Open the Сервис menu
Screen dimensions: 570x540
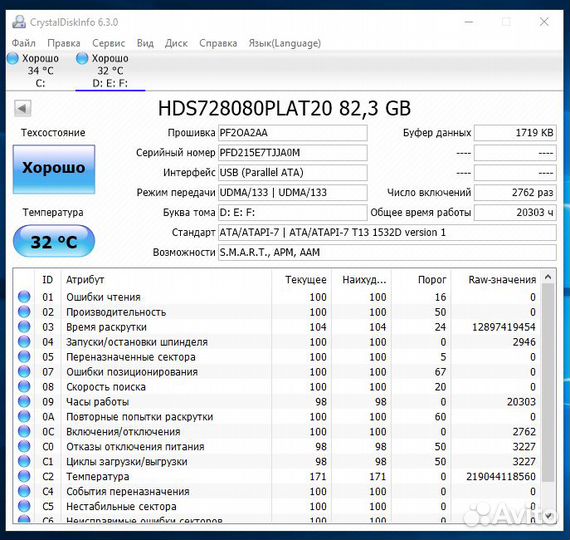click(x=108, y=43)
